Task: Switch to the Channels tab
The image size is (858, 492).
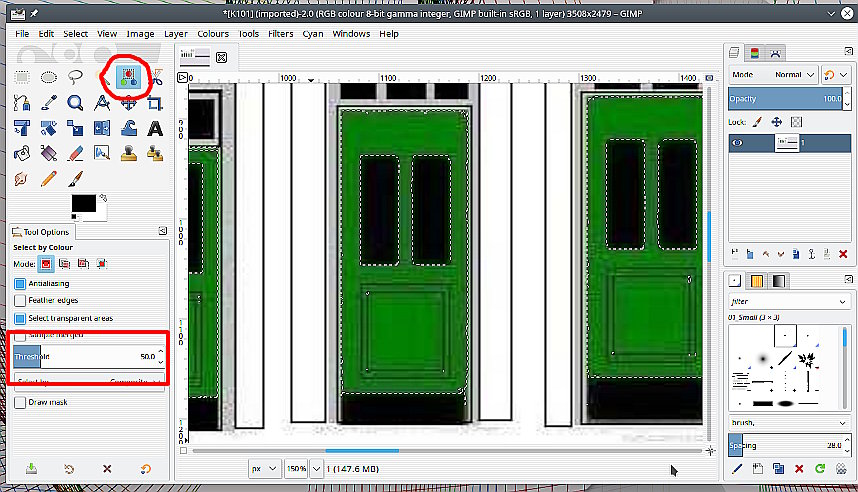Action: click(755, 53)
